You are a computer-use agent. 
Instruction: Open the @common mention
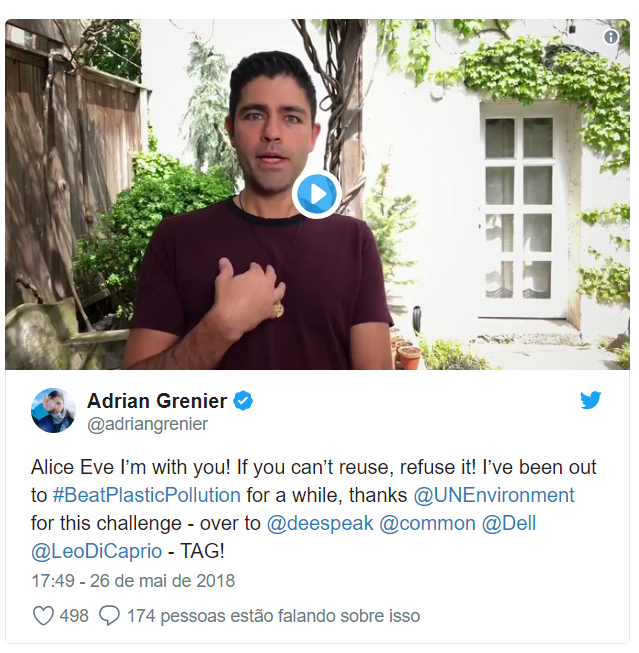coord(427,523)
